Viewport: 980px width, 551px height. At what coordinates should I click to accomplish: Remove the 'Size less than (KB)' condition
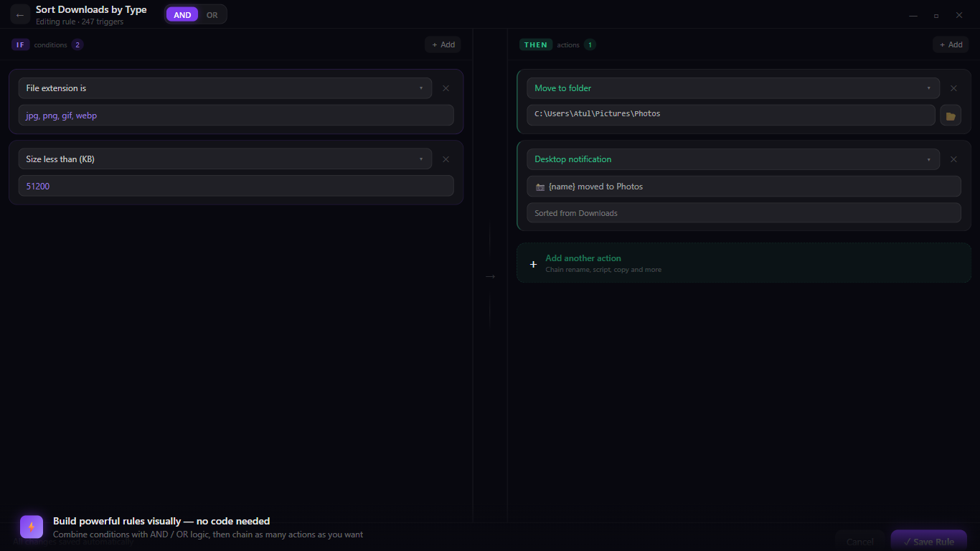point(446,159)
